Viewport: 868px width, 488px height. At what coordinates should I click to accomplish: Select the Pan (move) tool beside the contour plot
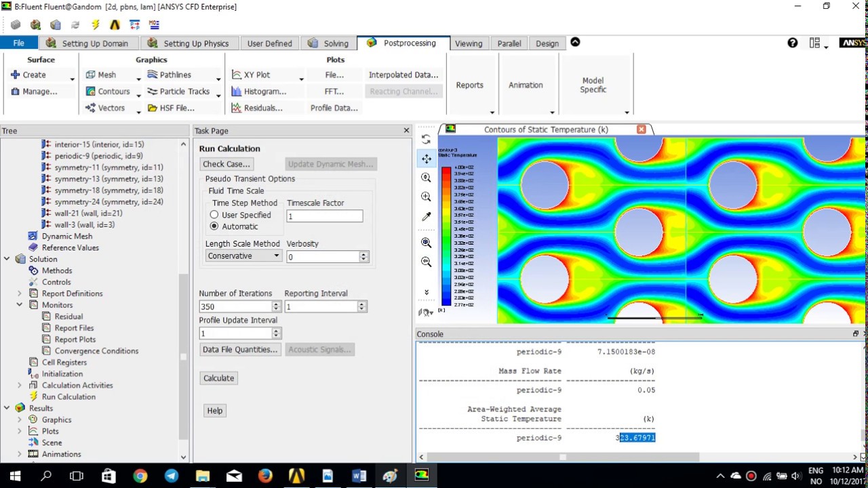point(426,159)
